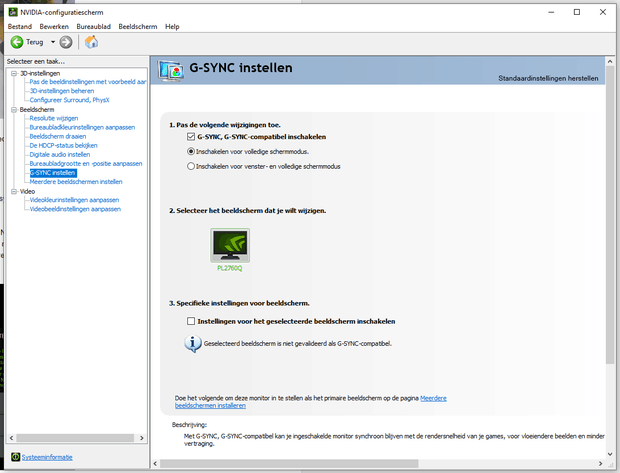Click the forward arrow icon in toolbar
This screenshot has width=620, height=473.
pos(66,42)
